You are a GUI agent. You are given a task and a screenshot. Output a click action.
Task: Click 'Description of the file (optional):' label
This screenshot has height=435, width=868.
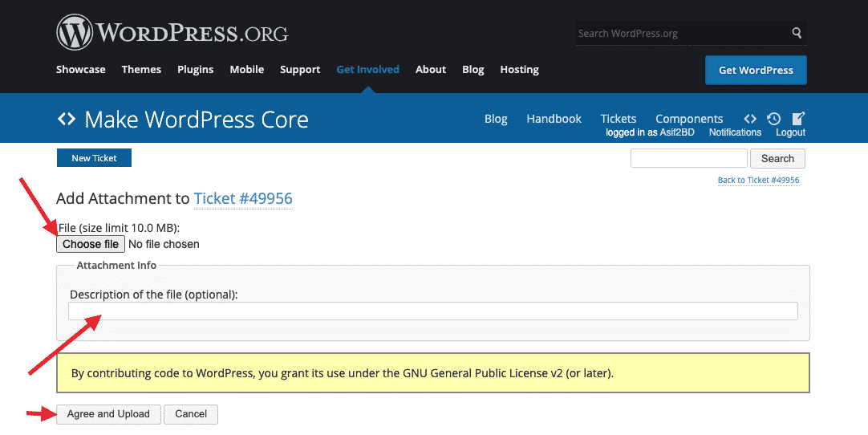point(153,295)
